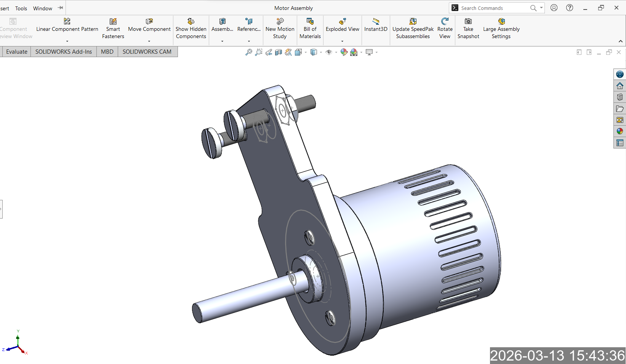The image size is (626, 364).
Task: Activate the Section View icon
Action: (279, 52)
